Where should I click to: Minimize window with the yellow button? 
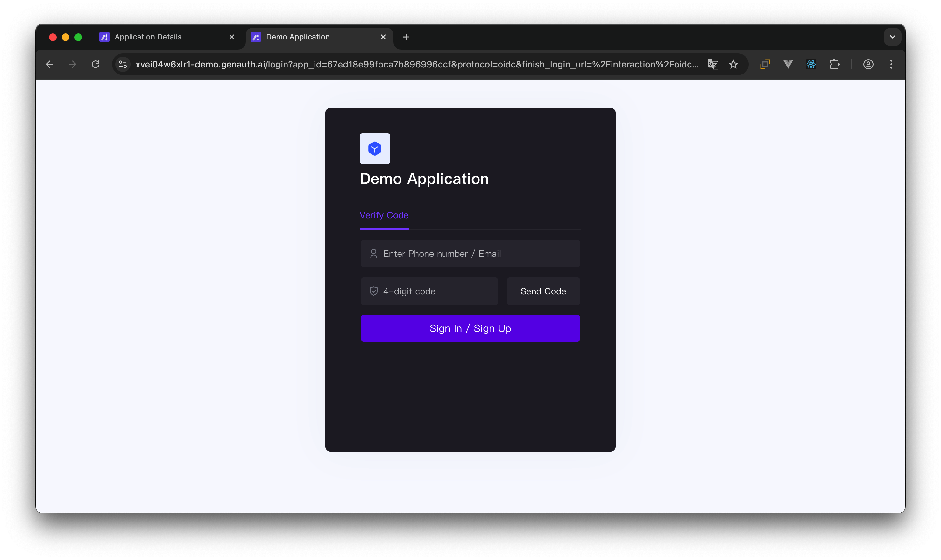click(x=66, y=37)
